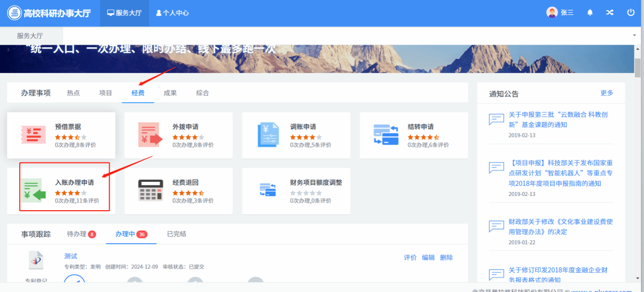
Task: Switch to the 个人中心 menu
Action: 172,13
